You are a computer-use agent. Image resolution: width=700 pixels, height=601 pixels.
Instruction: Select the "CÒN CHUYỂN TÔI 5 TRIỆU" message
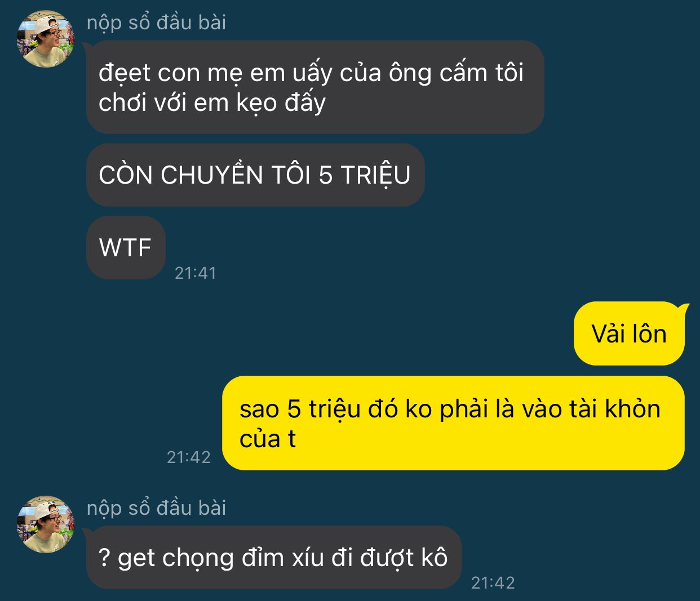click(255, 175)
